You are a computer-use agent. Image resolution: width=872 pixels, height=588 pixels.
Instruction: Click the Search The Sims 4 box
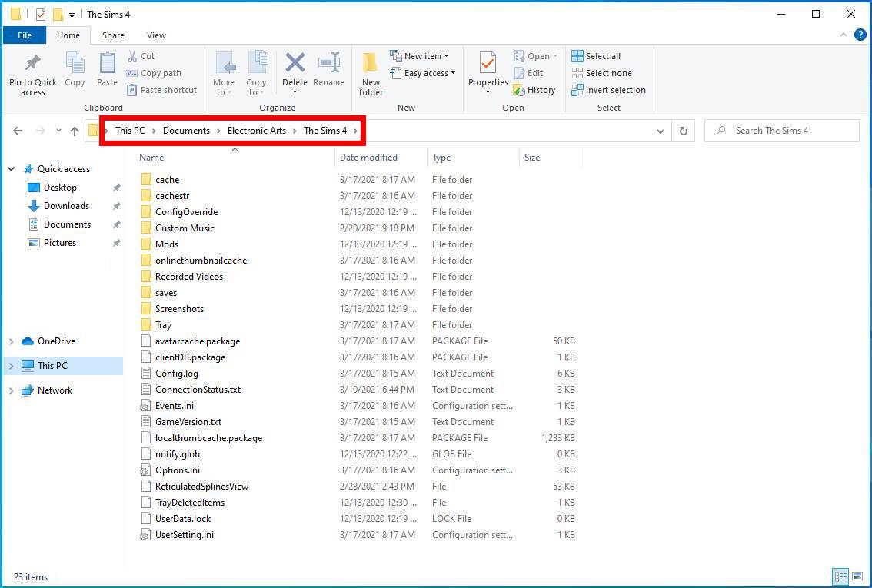coord(781,131)
